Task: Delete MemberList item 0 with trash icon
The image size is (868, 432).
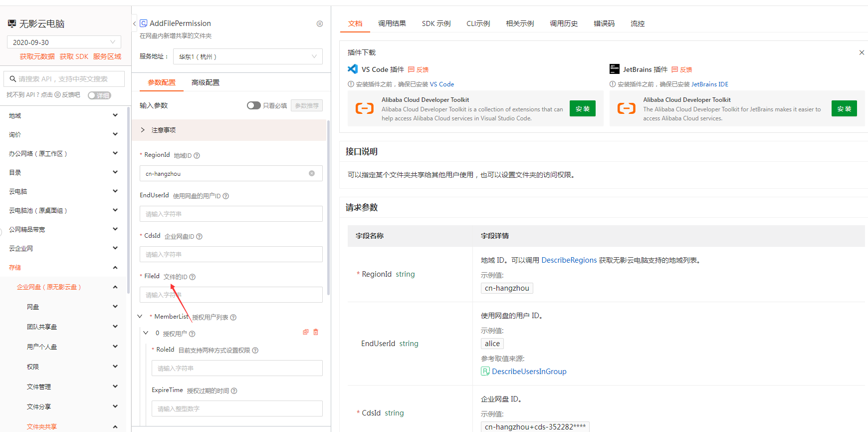Action: [x=316, y=332]
